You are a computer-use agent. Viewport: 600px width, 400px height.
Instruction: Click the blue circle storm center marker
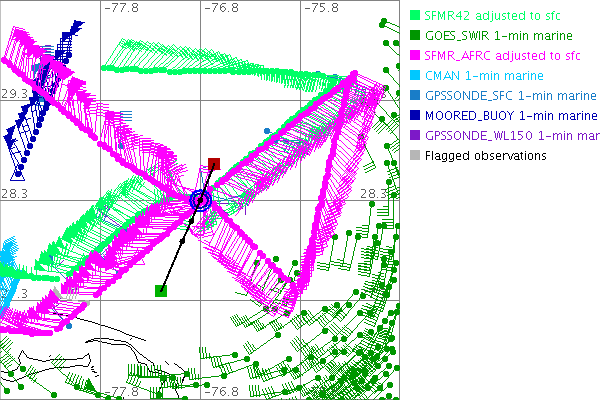[200, 201]
